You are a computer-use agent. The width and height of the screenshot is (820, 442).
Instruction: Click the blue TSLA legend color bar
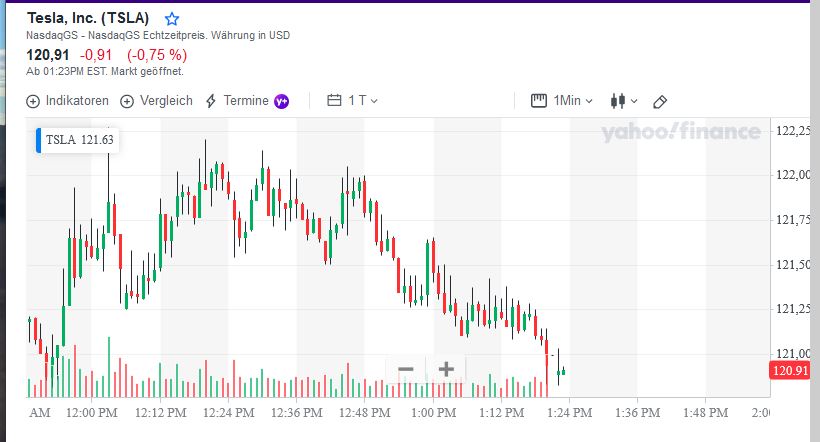tap(38, 141)
